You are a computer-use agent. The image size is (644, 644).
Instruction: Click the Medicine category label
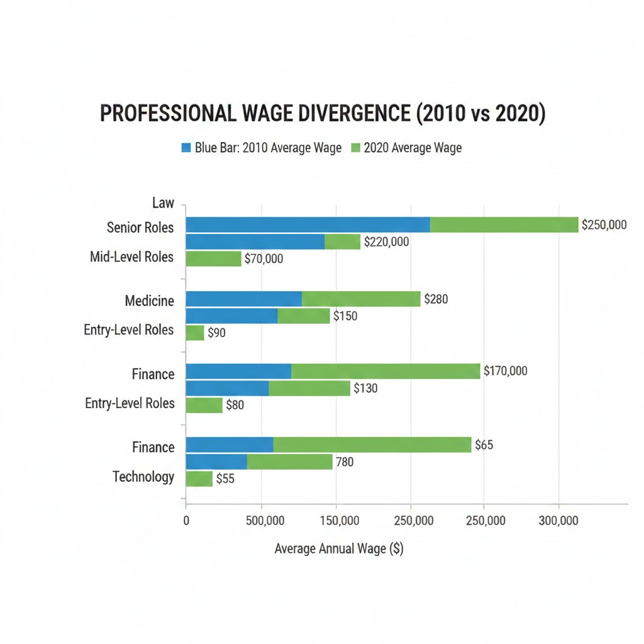pyautogui.click(x=150, y=301)
